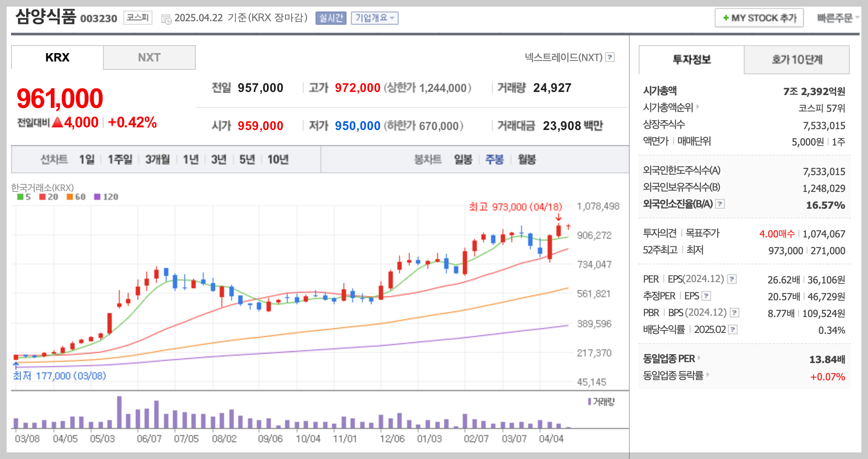868x459 pixels.
Task: Click the 코스피 market badge
Action: [138, 18]
